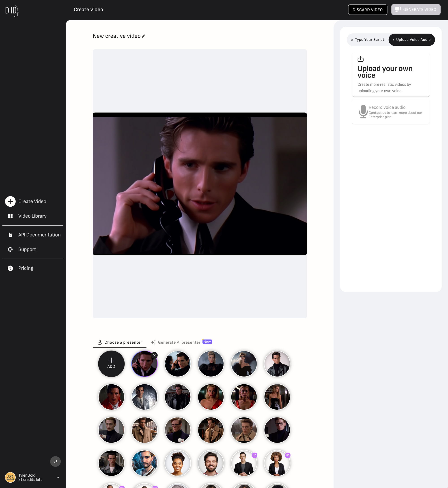Click the D-ID logo
This screenshot has width=448, height=488.
[12, 11]
